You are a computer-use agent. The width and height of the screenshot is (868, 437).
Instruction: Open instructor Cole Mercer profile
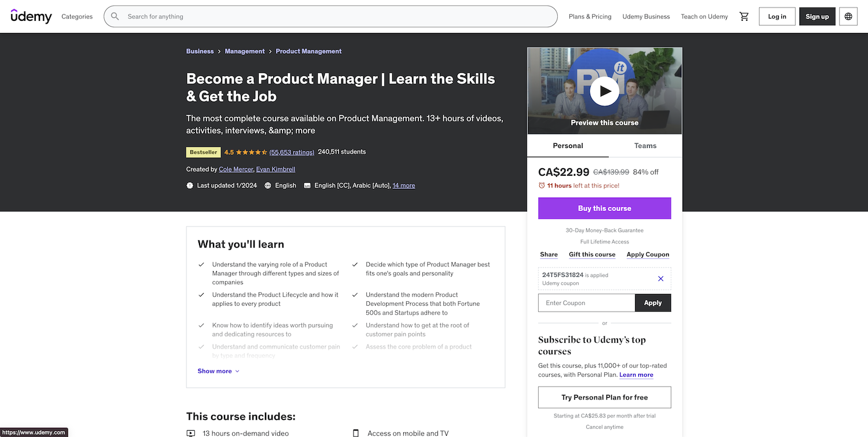click(236, 169)
